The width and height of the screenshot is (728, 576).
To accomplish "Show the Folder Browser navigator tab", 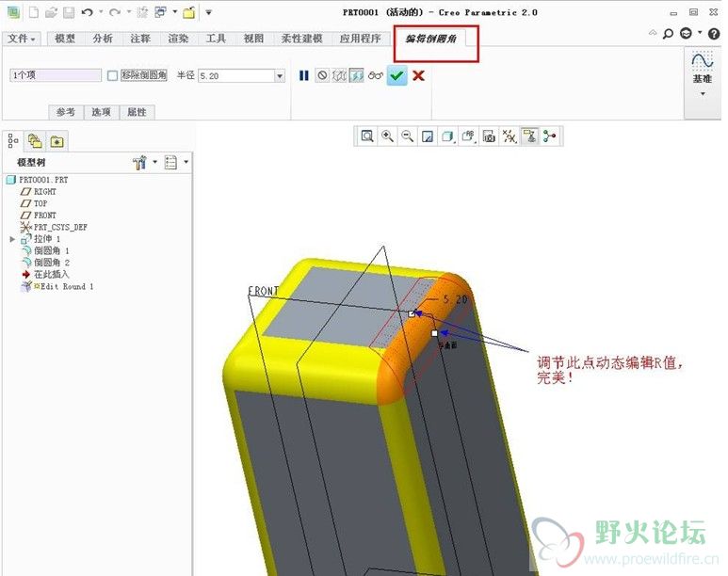I will coord(35,140).
